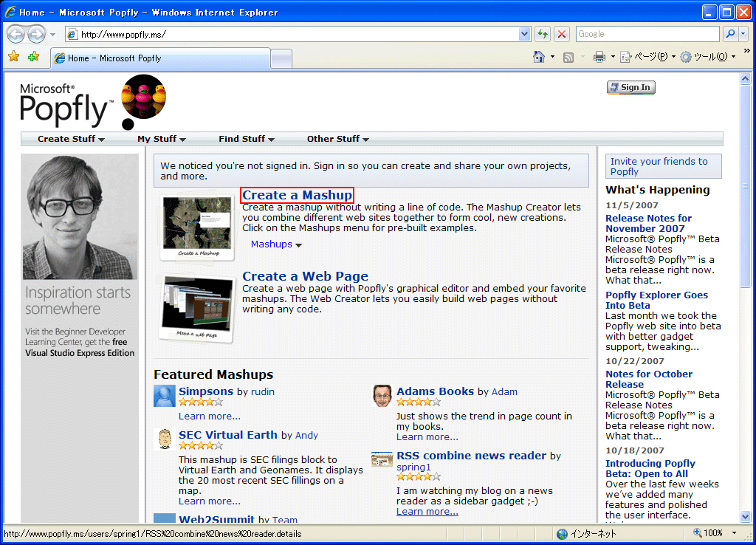Open a new blank tab
This screenshot has width=756, height=545.
(281, 59)
